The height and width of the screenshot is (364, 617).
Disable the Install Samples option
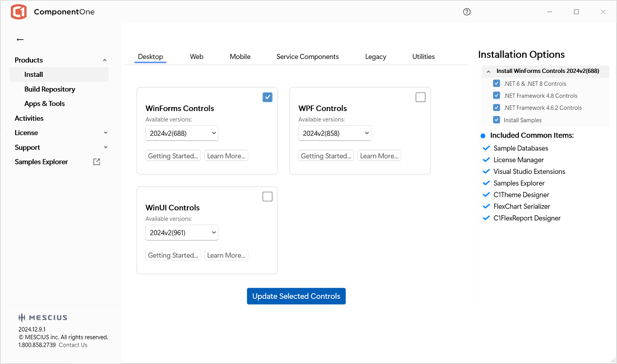click(496, 120)
